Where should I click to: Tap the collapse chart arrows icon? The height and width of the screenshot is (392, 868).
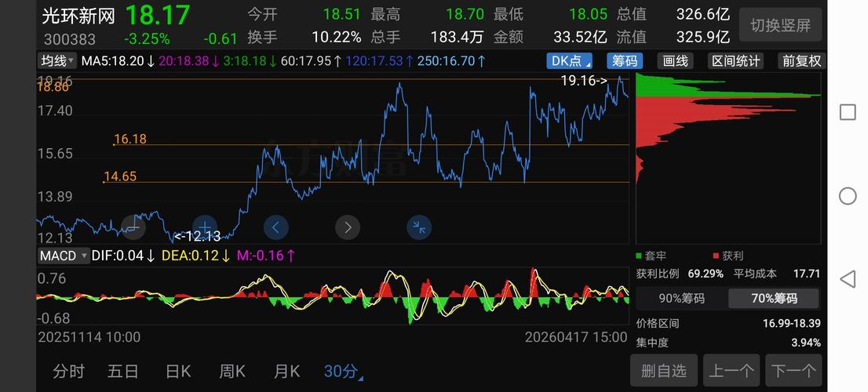coord(419,227)
